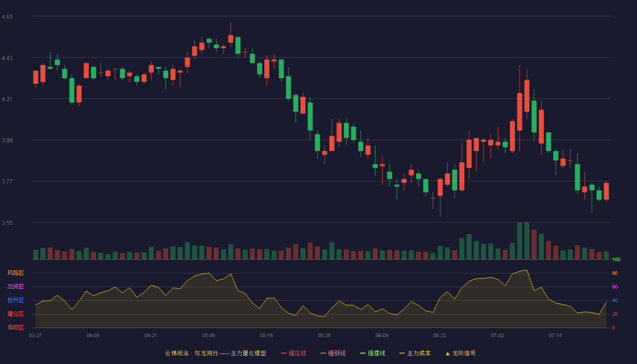Select the candlestick with the lowest wick near 3.58
This screenshot has width=637, height=364.
coord(440,187)
